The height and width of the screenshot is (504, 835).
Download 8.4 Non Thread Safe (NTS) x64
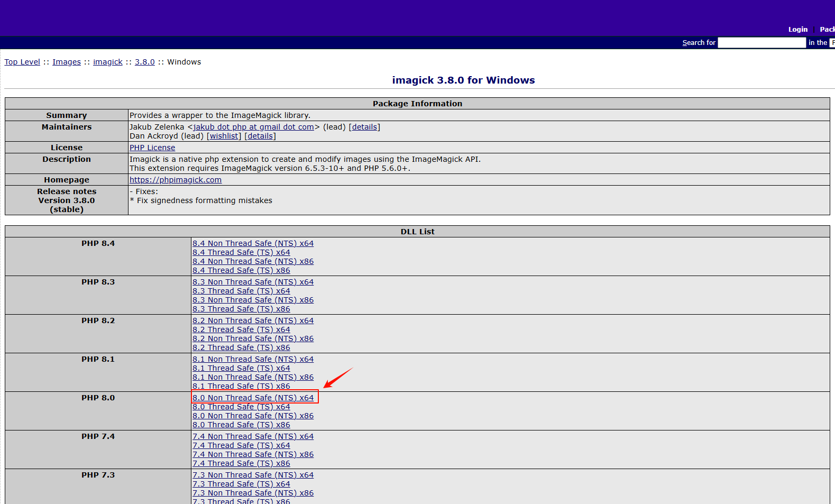point(253,243)
